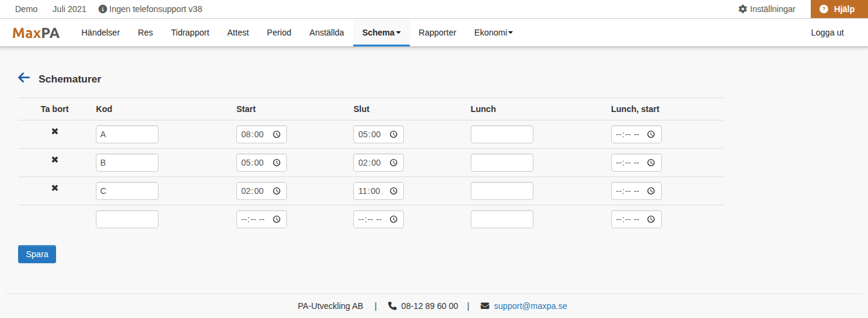Image resolution: width=868 pixels, height=318 pixels.
Task: Go back using the blue arrow icon
Action: pos(24,78)
